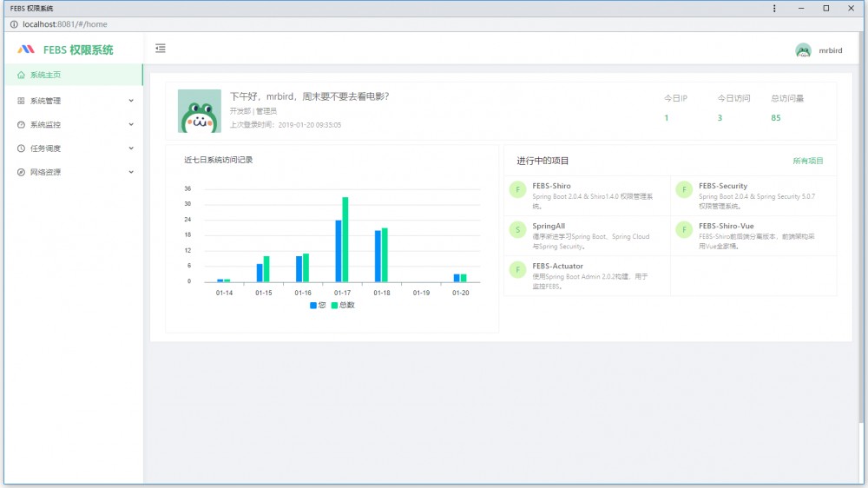The image size is (868, 488).
Task: Click the site info icon in address bar
Action: 14,24
